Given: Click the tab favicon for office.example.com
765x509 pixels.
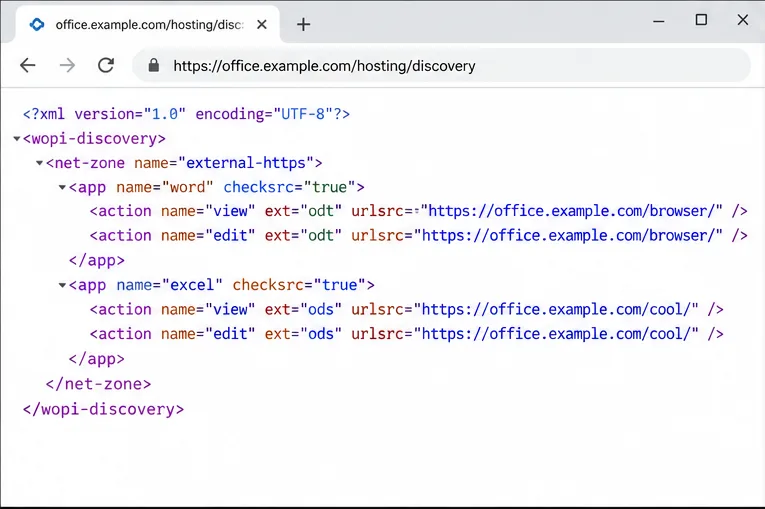Looking at the screenshot, I should point(37,24).
